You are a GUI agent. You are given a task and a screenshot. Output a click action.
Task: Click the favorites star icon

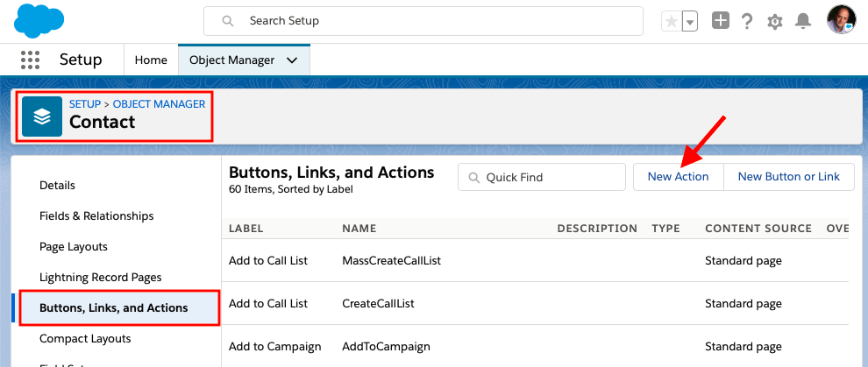click(x=672, y=22)
